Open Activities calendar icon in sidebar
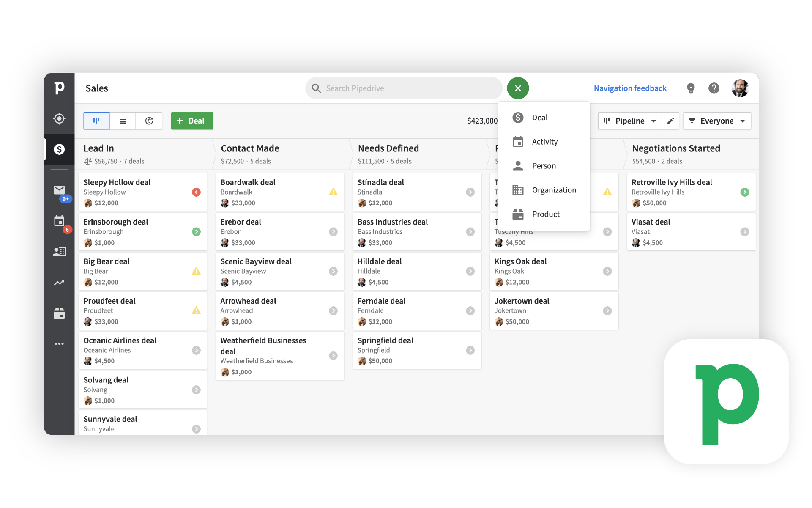Viewport: 812px width, 508px height. (59, 221)
